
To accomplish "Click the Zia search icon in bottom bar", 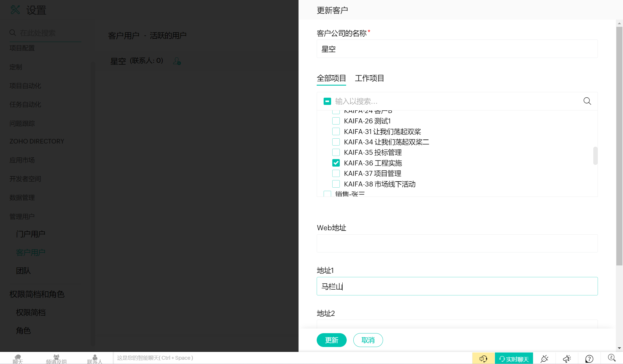I will point(611,358).
